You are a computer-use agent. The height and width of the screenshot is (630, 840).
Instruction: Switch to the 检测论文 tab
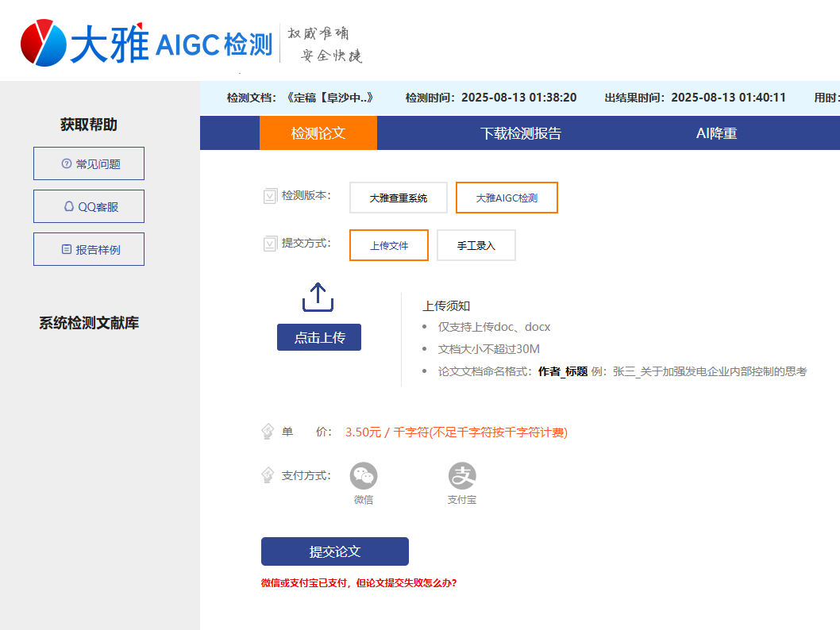(x=318, y=133)
